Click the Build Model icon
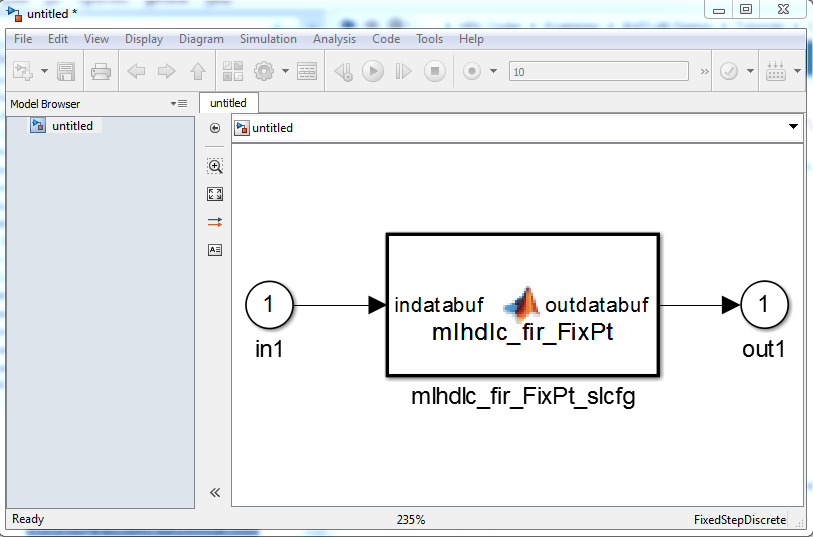 click(776, 71)
